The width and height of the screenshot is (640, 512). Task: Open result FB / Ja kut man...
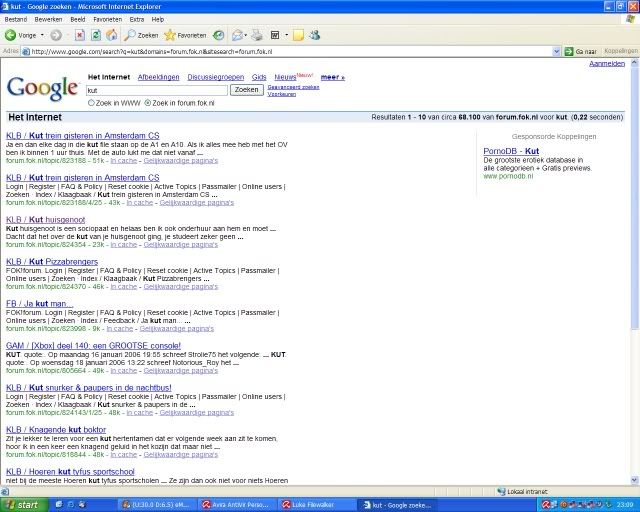pos(40,304)
